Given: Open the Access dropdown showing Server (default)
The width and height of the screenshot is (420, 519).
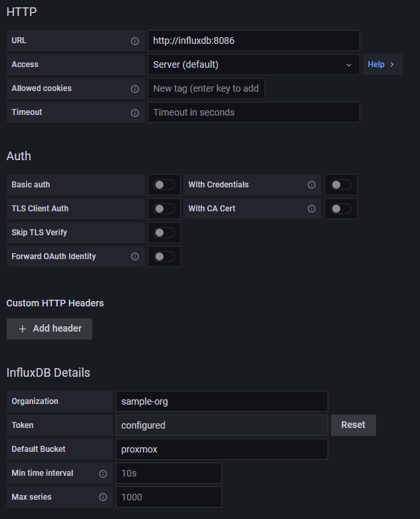Looking at the screenshot, I should click(x=253, y=64).
